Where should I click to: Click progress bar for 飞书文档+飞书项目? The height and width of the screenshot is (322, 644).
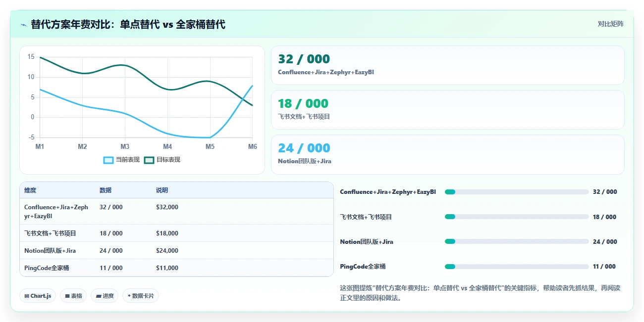pos(517,217)
